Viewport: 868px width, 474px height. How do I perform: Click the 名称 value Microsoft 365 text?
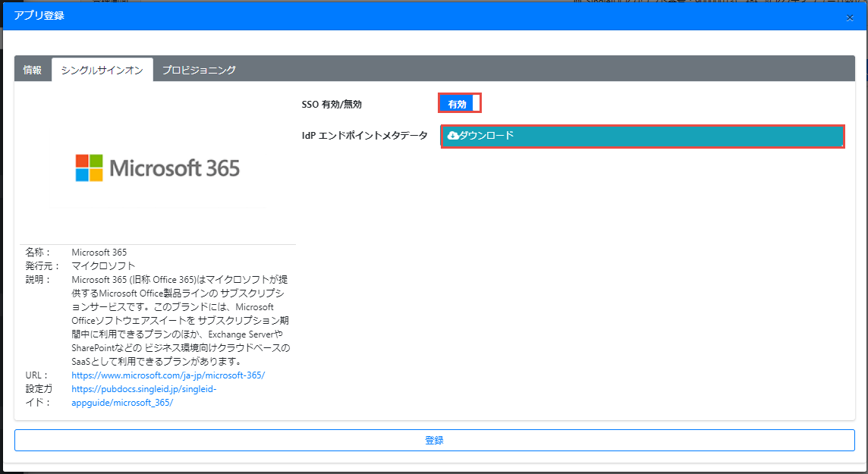click(x=99, y=253)
